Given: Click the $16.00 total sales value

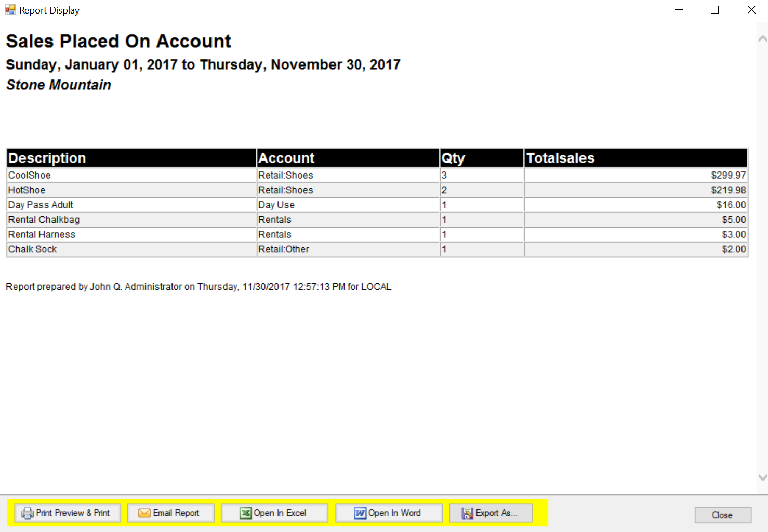Looking at the screenshot, I should [731, 205].
